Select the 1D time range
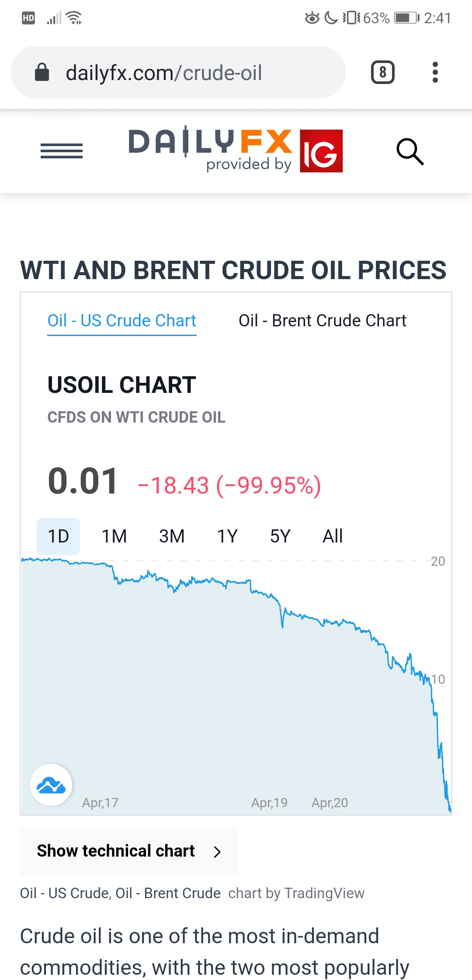This screenshot has width=472, height=980. [58, 536]
